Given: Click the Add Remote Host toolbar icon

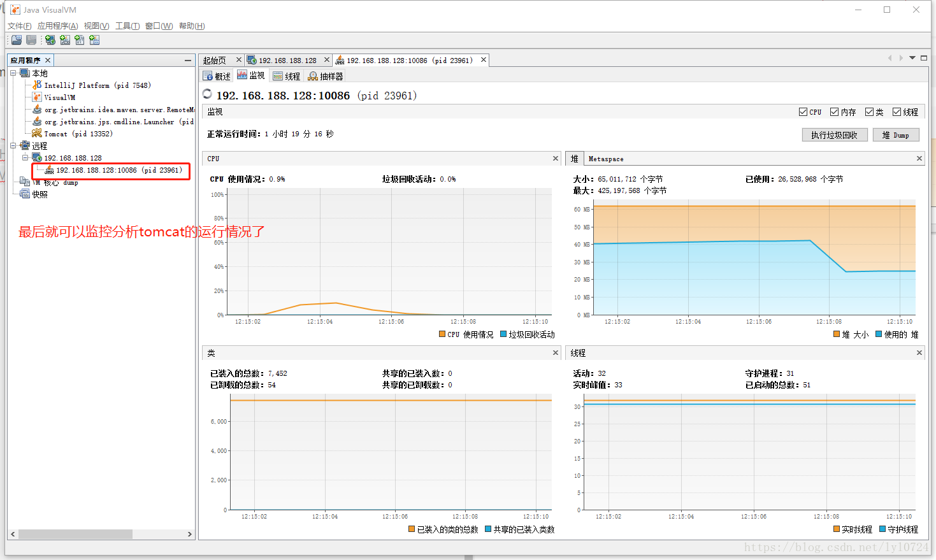Looking at the screenshot, I should click(50, 39).
